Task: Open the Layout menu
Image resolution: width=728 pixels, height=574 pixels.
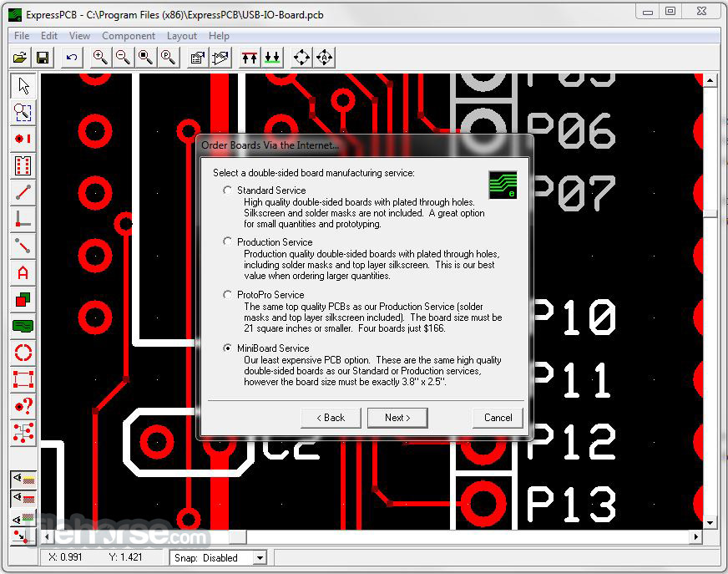Action: tap(181, 36)
